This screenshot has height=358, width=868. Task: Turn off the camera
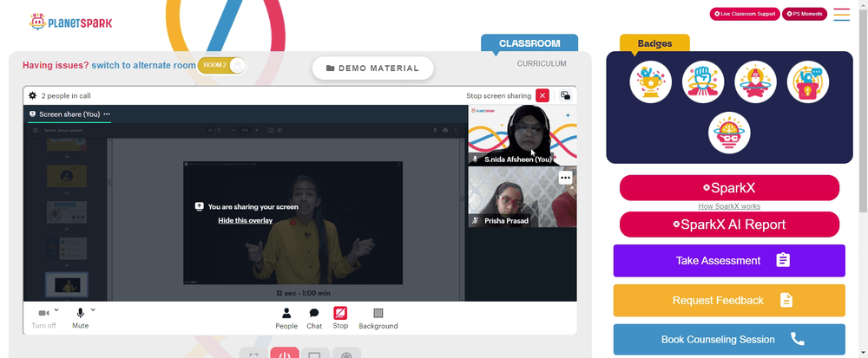point(43,319)
